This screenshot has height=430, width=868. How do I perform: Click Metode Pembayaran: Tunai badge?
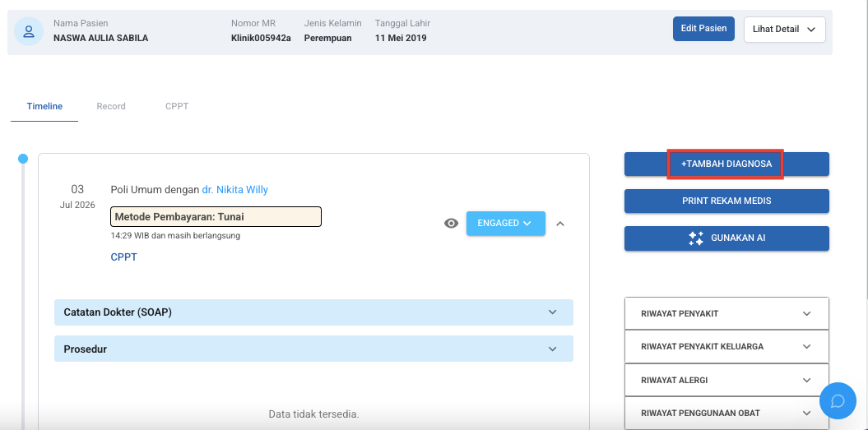(x=216, y=216)
